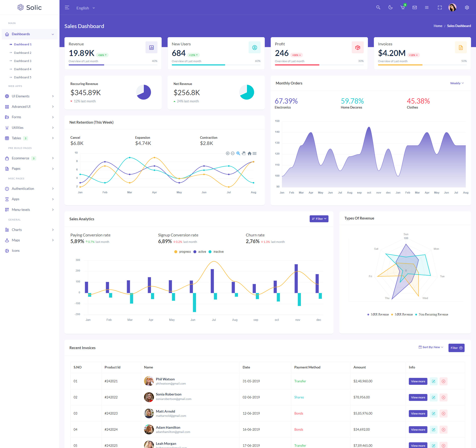476x448 pixels.
Task: Enter fullscreen mode icon
Action: [x=440, y=7]
